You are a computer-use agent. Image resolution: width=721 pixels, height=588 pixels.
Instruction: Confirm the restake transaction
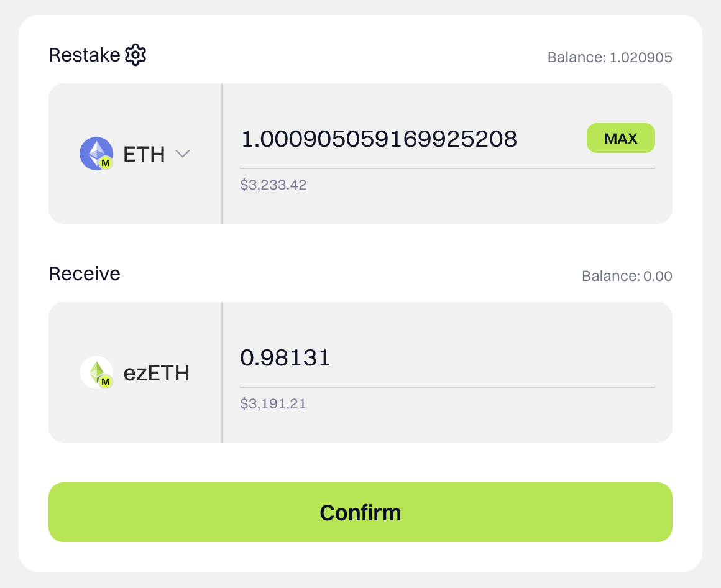tap(360, 512)
